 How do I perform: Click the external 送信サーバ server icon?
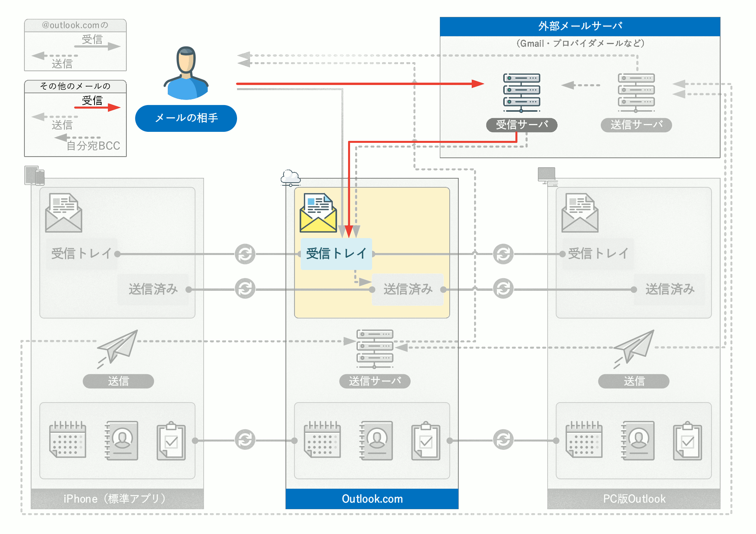(x=636, y=93)
